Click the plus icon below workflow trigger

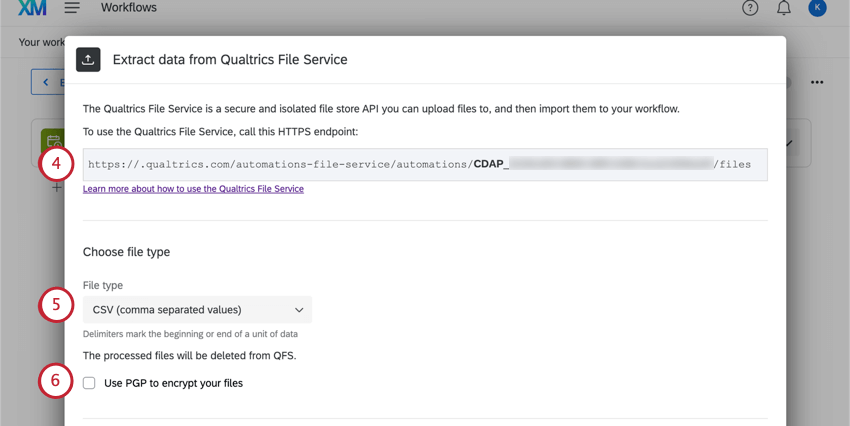57,187
